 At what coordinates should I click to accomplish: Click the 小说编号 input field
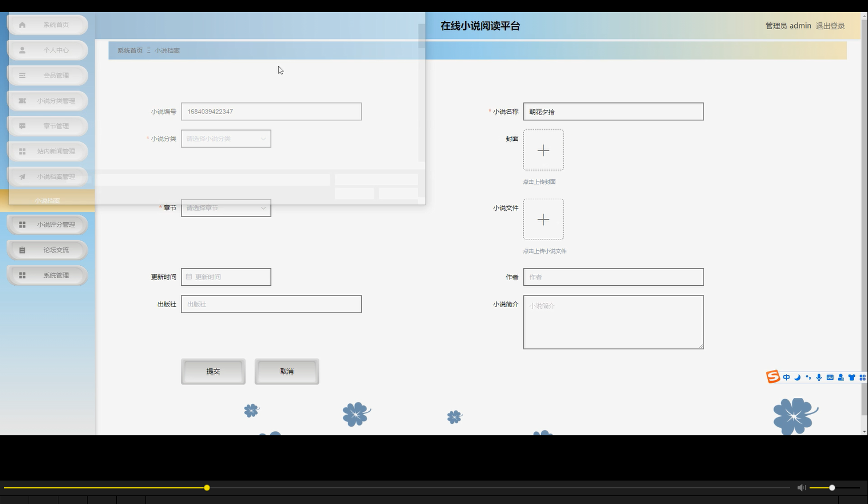point(271,112)
